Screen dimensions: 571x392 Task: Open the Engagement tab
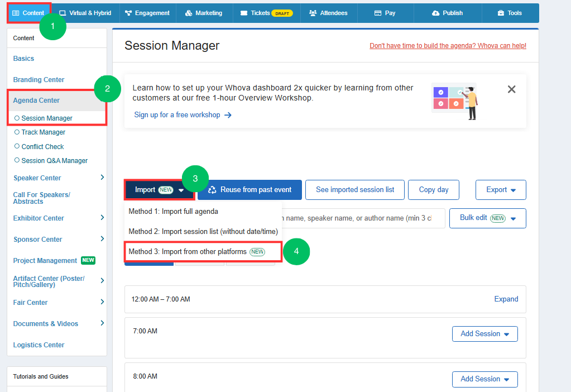(147, 13)
